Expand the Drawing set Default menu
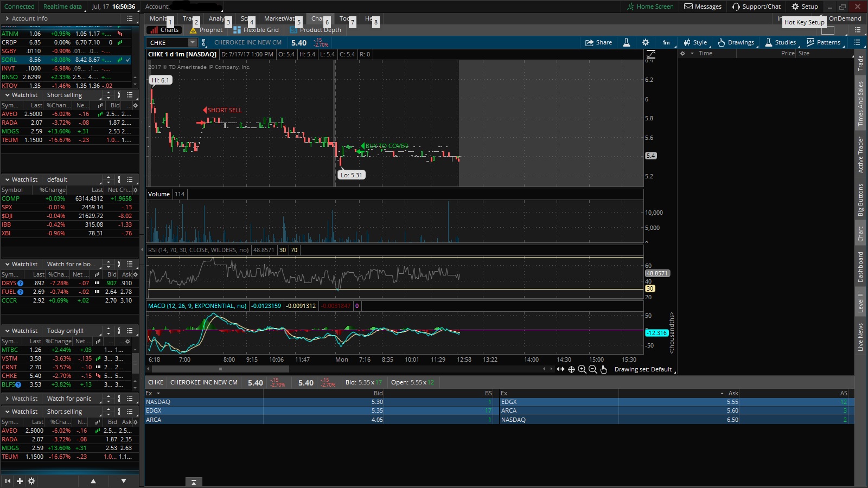 click(x=643, y=369)
